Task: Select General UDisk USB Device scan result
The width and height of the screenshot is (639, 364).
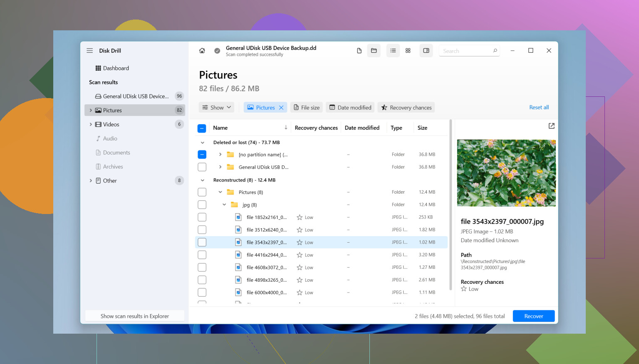Action: tap(135, 96)
